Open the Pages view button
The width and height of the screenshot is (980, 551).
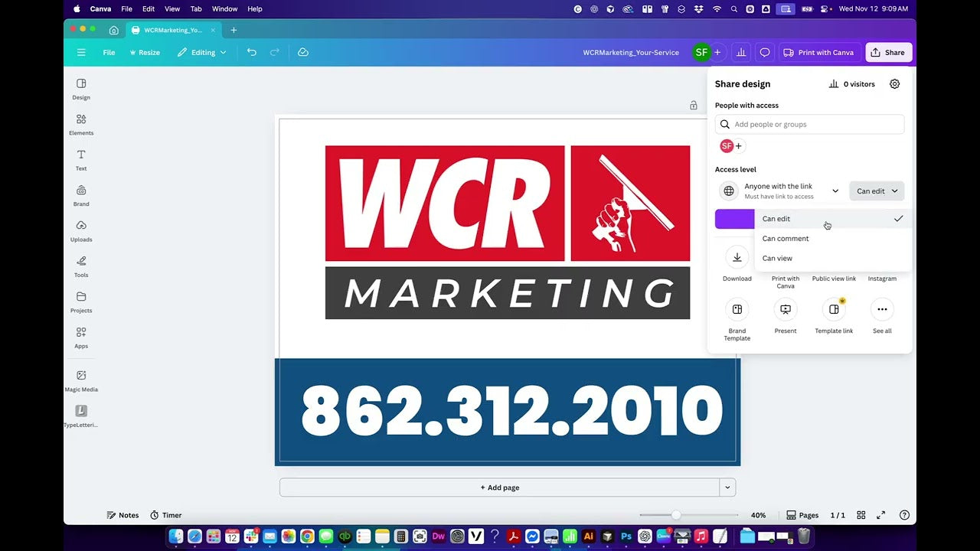point(803,515)
